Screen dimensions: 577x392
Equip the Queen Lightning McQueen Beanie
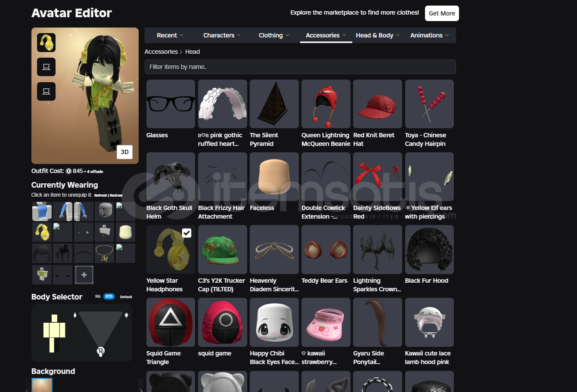tap(326, 104)
